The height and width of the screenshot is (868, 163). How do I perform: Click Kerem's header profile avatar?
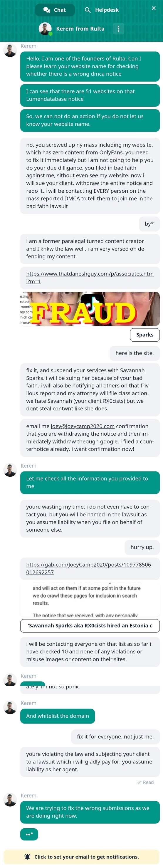(x=45, y=29)
